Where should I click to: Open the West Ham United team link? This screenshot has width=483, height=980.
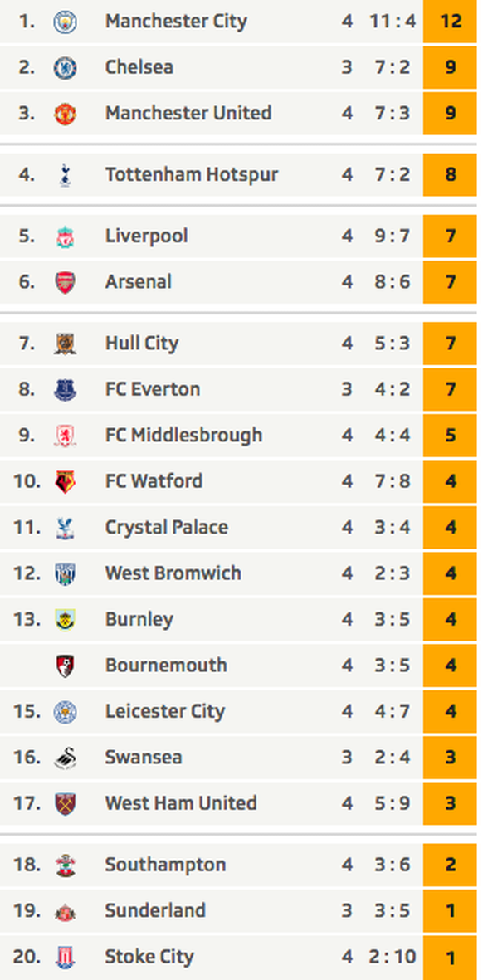pyautogui.click(x=181, y=803)
